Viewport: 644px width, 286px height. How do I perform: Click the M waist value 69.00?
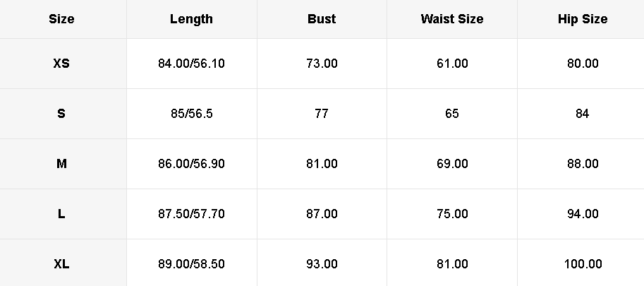[452, 164]
